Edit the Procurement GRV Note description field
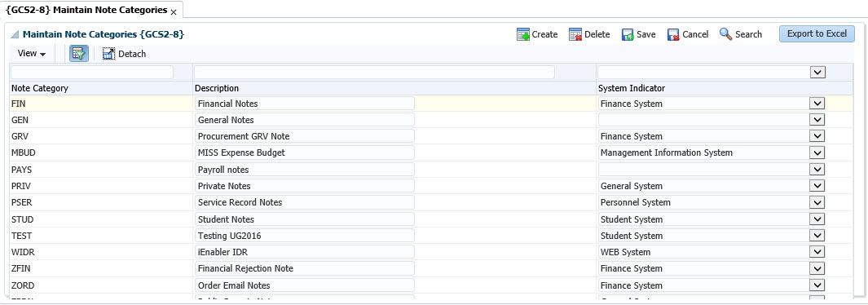 305,136
